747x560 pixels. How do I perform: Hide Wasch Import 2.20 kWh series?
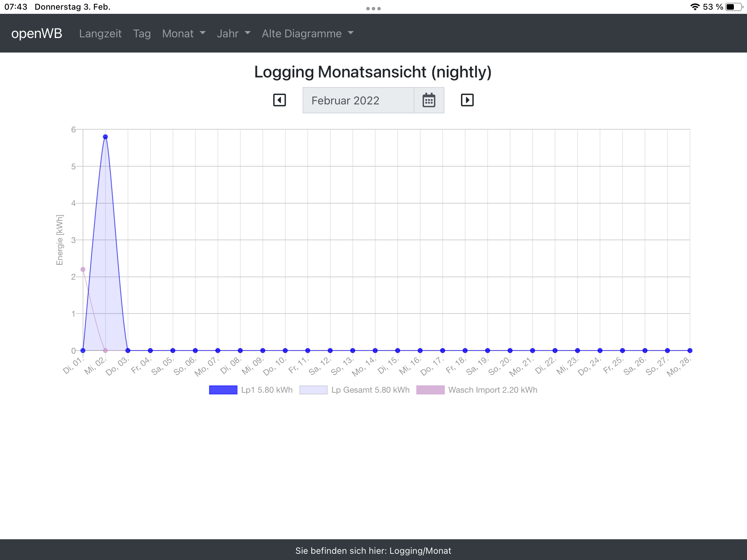[x=492, y=390]
